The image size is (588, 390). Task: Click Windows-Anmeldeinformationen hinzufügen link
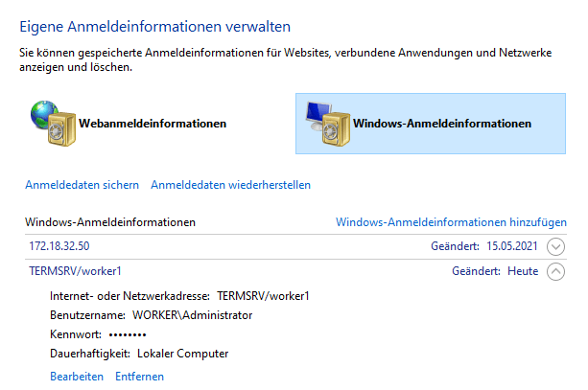coord(451,221)
